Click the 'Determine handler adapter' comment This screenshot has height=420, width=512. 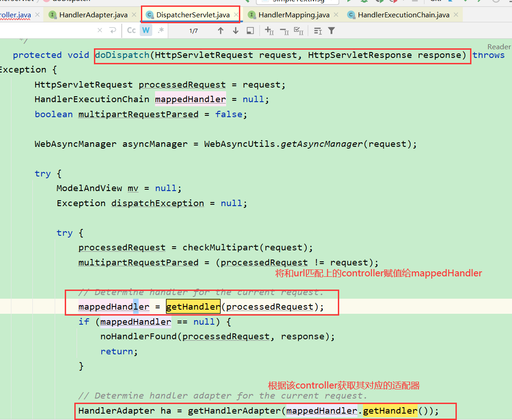(x=222, y=396)
